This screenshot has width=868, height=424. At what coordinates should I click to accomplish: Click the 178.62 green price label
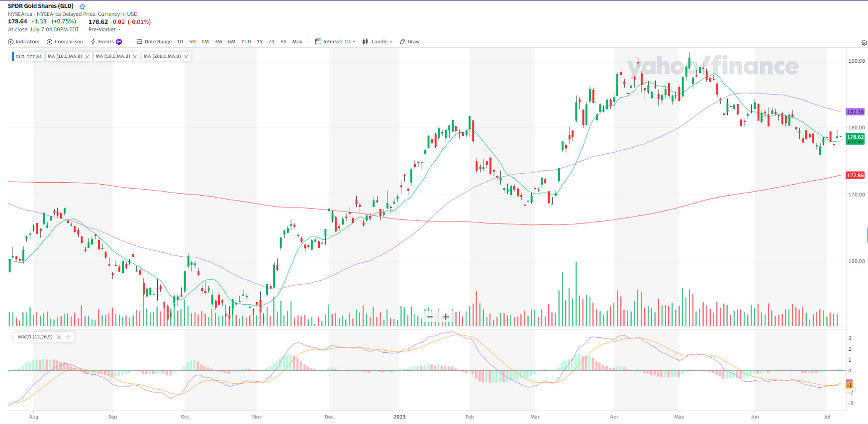(855, 137)
